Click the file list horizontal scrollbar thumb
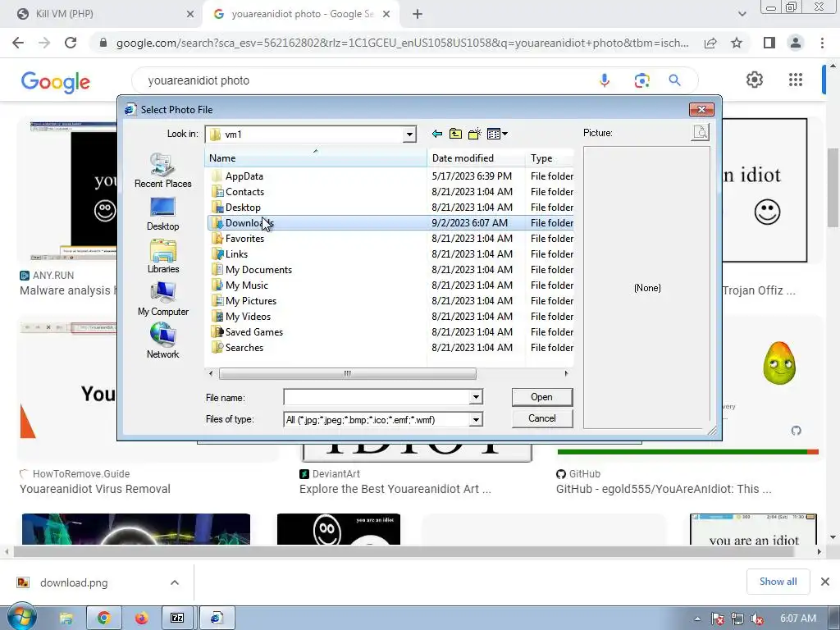 tap(347, 373)
